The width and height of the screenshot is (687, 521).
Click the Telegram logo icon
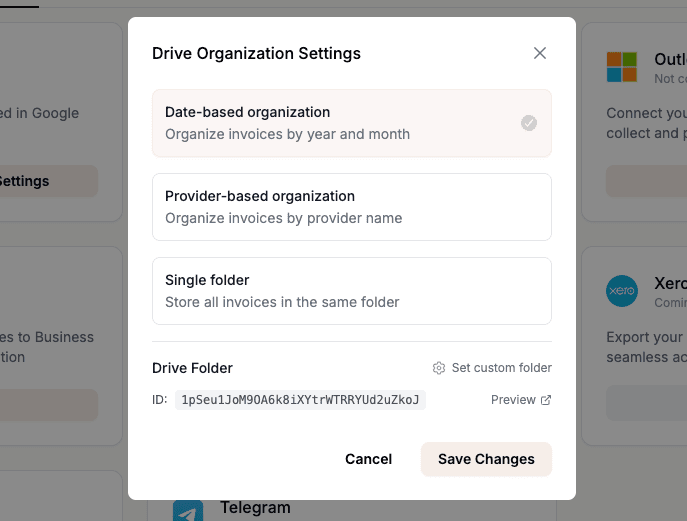[188, 512]
